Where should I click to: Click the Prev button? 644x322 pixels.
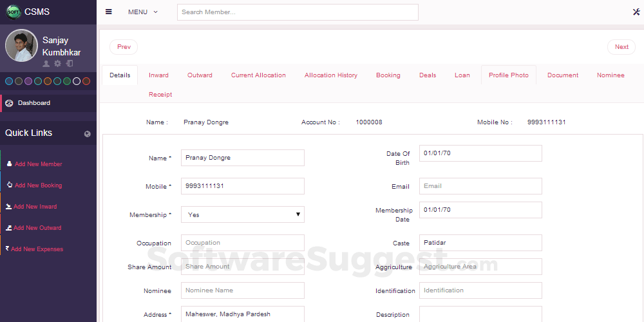coord(124,47)
